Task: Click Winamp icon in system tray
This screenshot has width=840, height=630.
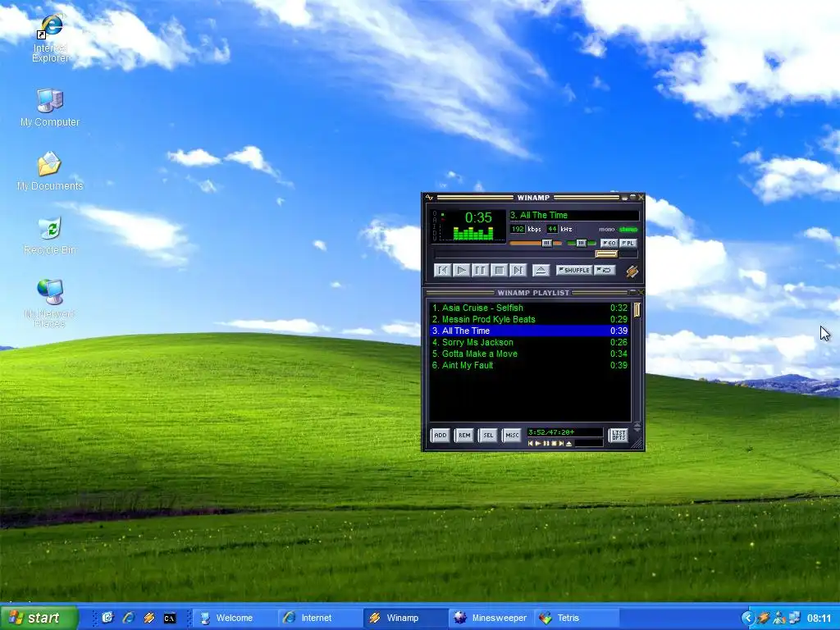Action: coord(764,618)
